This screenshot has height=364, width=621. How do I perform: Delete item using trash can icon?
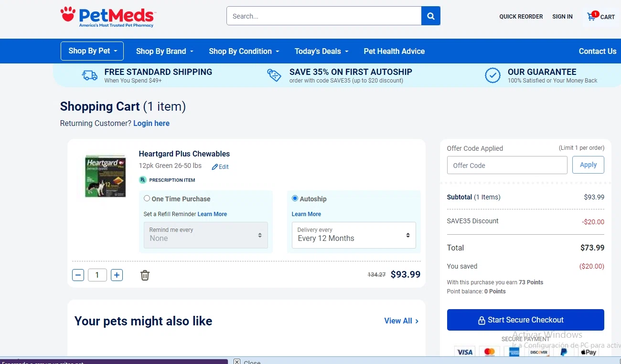[145, 275]
